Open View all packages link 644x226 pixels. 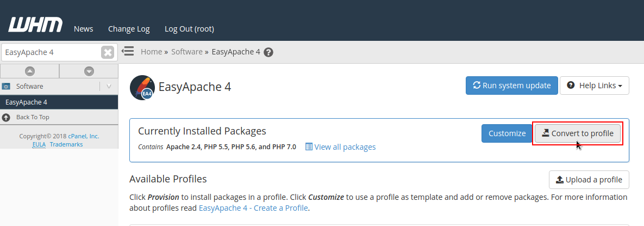coord(341,147)
